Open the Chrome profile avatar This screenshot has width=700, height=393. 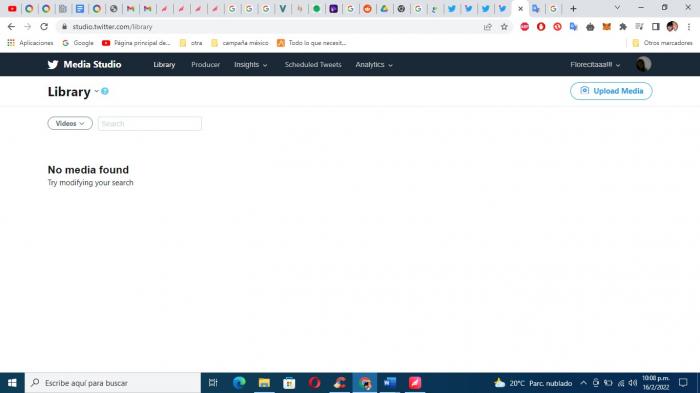[x=672, y=27]
